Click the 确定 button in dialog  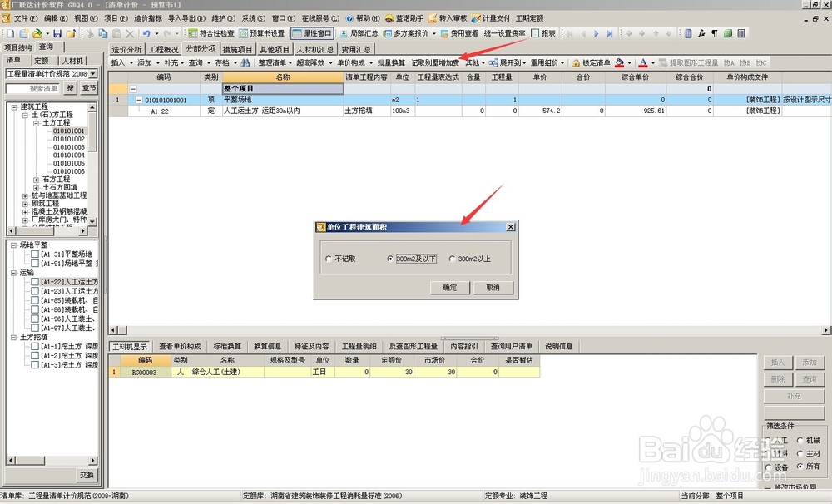(x=450, y=288)
